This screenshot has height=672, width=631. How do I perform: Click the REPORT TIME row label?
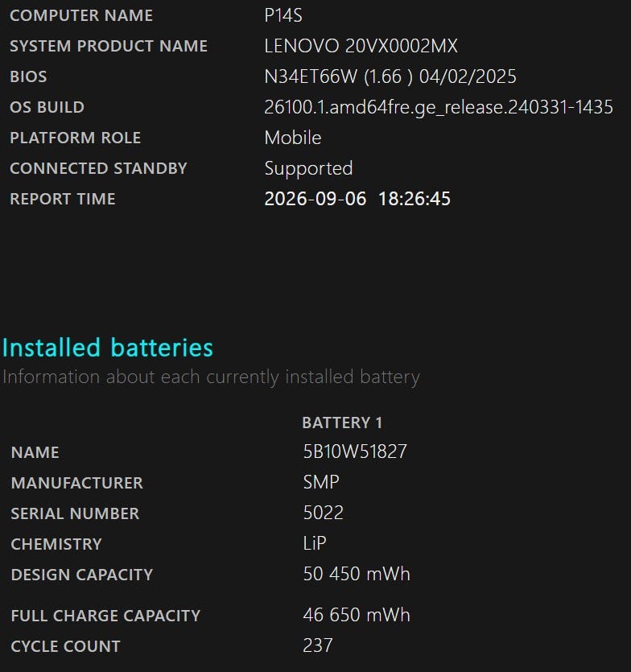(x=63, y=200)
